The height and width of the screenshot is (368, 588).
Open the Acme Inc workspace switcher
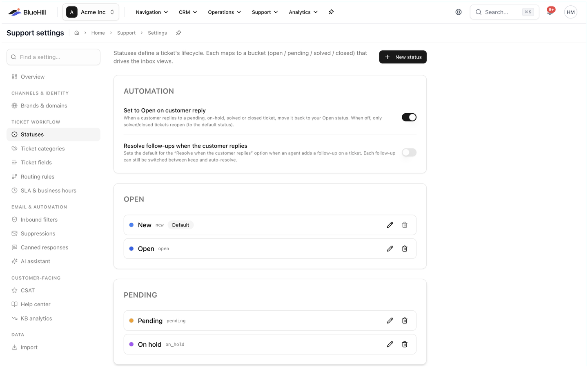tap(91, 12)
